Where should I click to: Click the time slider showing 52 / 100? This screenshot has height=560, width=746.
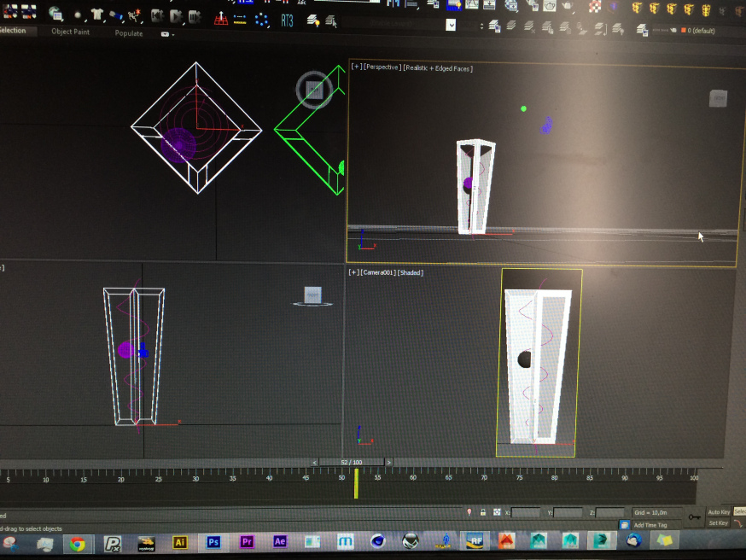pos(351,462)
